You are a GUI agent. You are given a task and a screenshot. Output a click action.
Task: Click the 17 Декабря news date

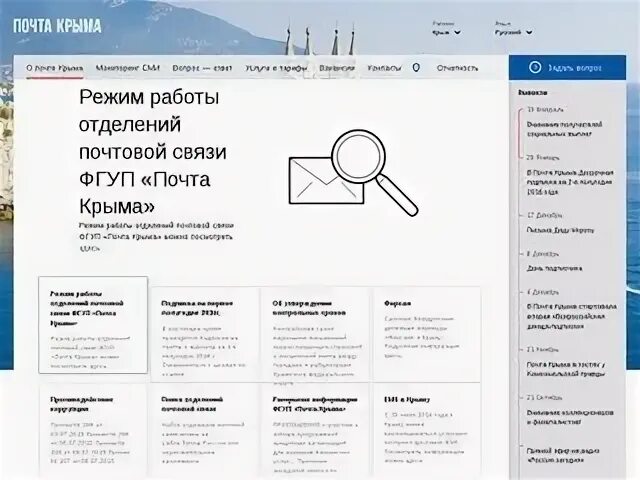[544, 215]
